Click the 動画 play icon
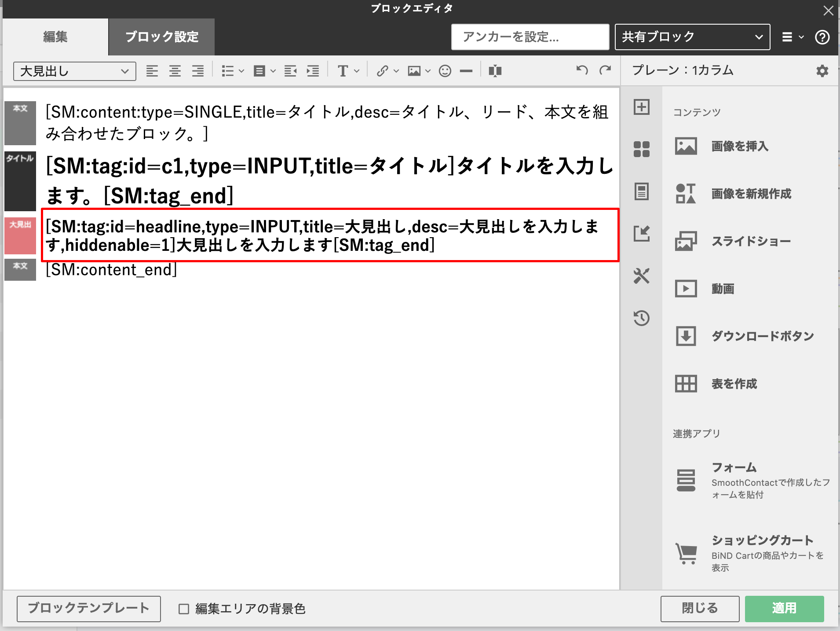This screenshot has height=631, width=840. (x=686, y=289)
